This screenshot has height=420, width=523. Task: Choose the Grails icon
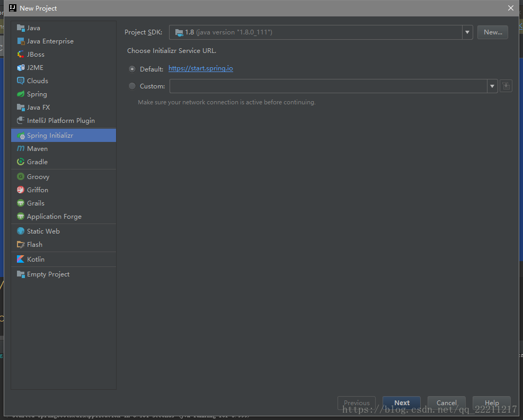[x=21, y=203]
